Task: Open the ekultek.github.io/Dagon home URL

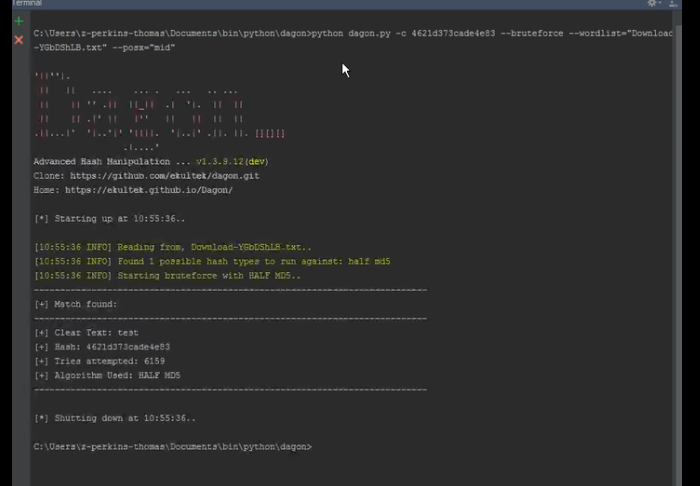Action: click(149, 190)
